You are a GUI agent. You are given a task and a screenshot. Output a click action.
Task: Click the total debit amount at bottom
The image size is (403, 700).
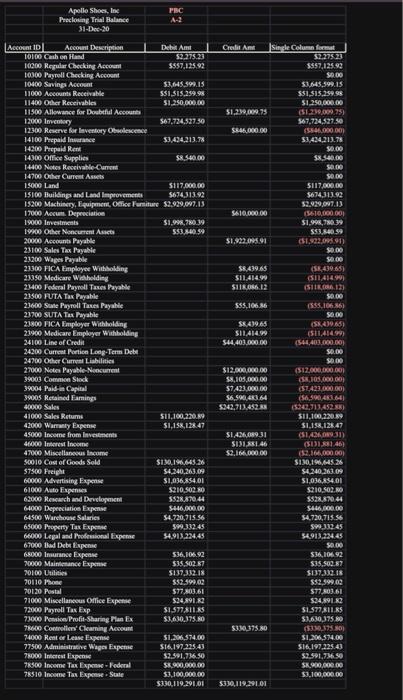180,683
